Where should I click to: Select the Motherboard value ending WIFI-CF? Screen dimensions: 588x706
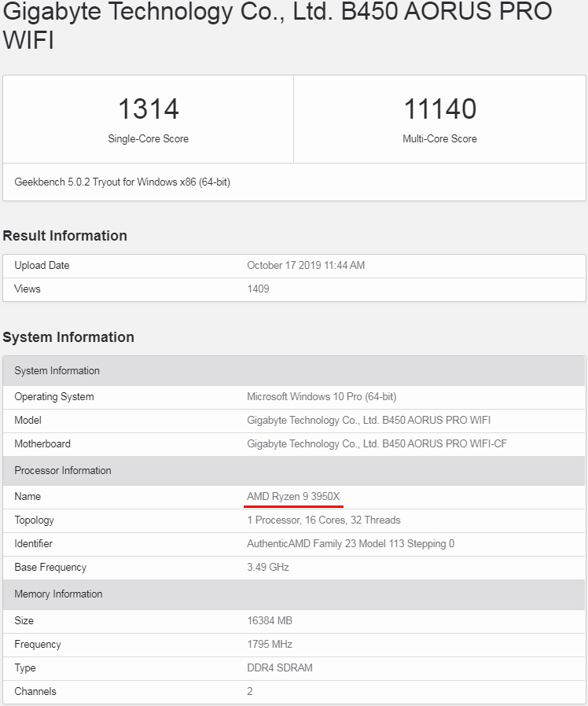click(x=377, y=443)
